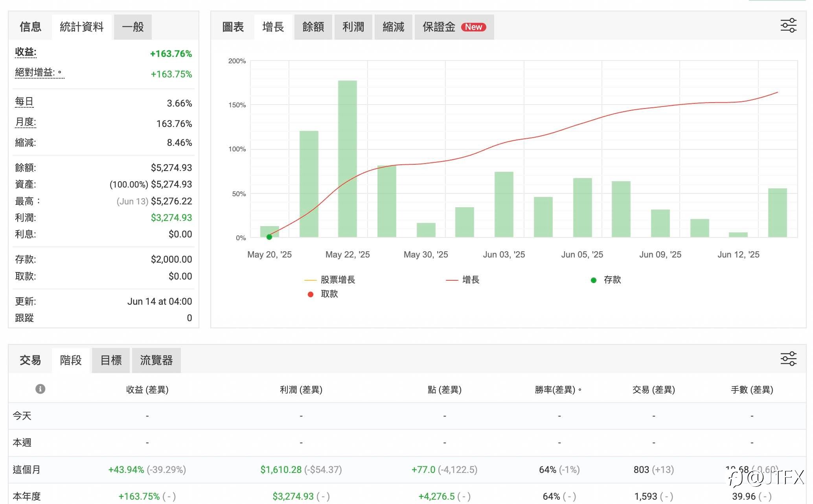Click the New badge on 保證金 tab
The width and height of the screenshot is (813, 504).
(x=473, y=27)
